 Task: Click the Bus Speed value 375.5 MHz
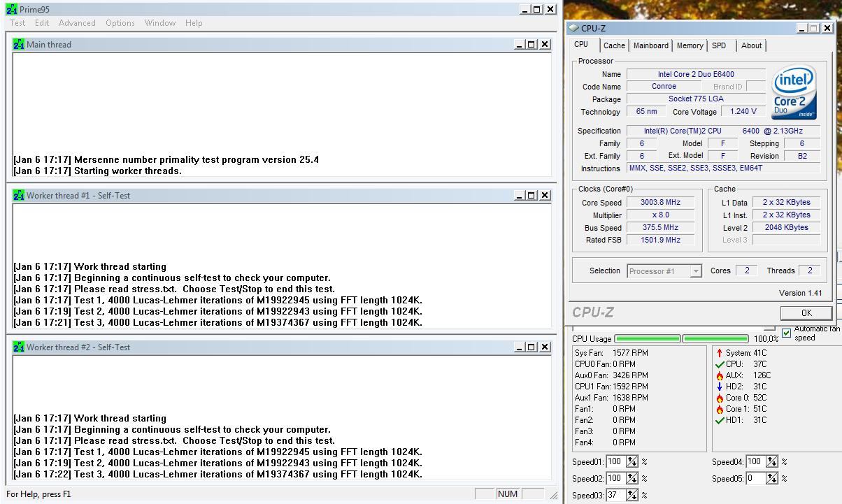point(661,227)
